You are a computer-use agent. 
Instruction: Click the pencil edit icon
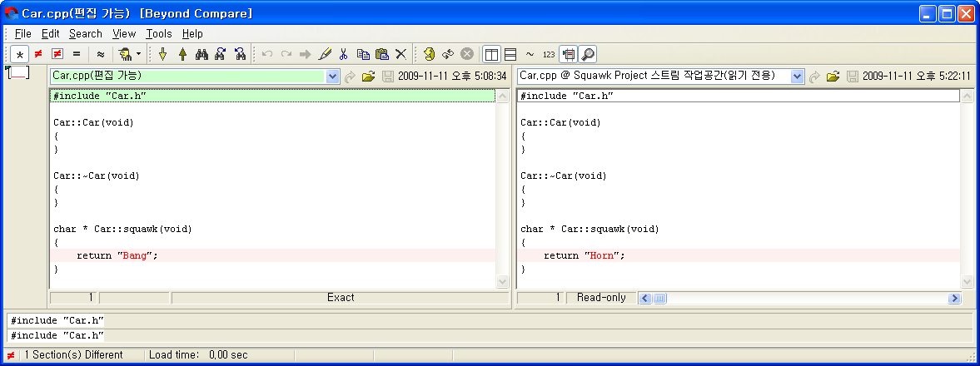325,54
